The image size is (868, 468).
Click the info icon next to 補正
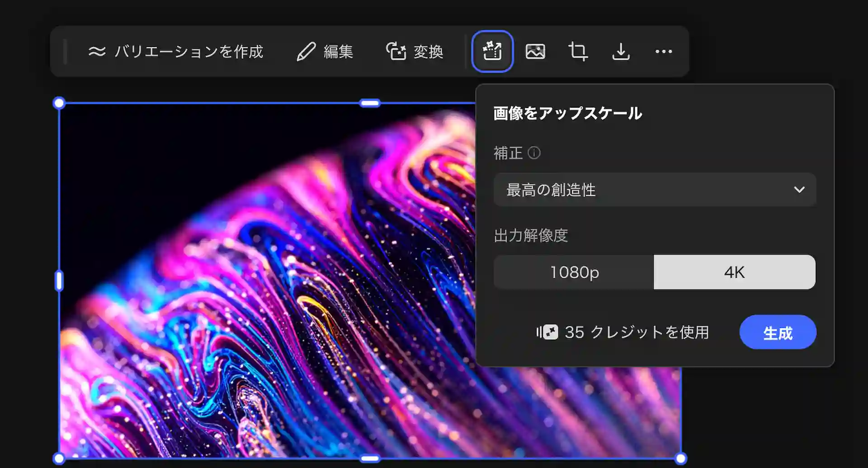click(534, 153)
